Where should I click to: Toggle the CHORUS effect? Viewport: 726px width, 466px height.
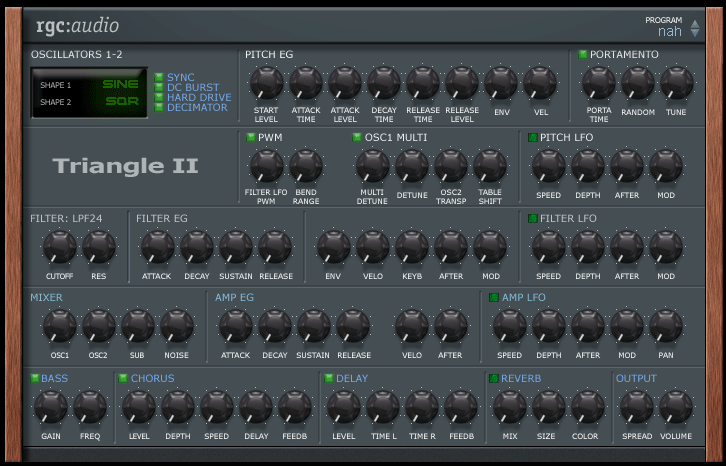(x=123, y=378)
